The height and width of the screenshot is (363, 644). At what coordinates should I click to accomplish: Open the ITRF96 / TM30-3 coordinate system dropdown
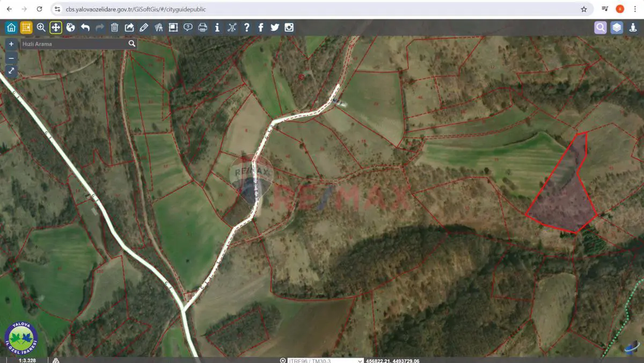click(x=325, y=360)
